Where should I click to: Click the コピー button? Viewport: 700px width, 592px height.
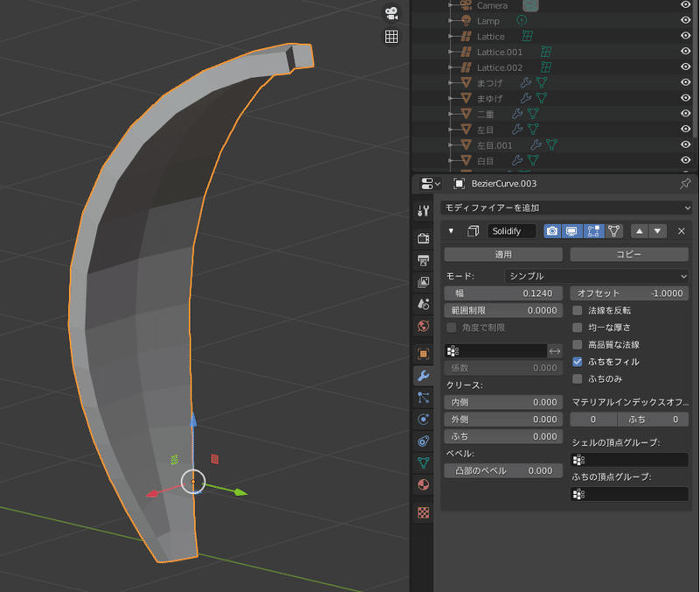pos(628,254)
